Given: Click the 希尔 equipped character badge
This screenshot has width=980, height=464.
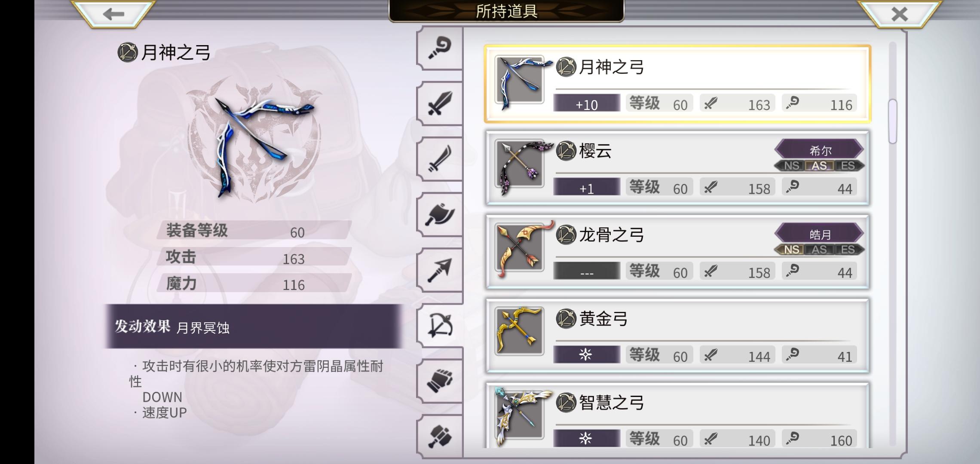Looking at the screenshot, I should pos(820,150).
